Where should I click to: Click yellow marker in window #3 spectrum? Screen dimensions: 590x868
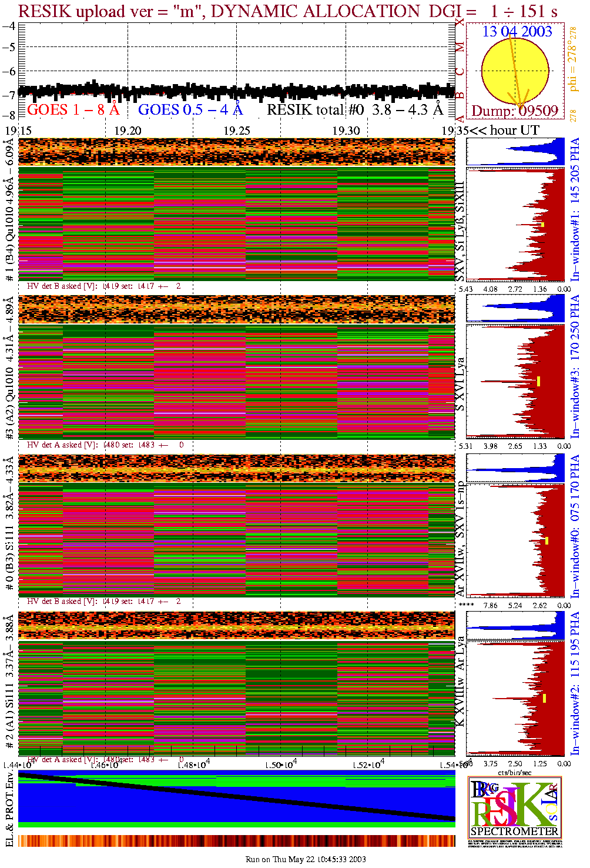[x=538, y=381]
